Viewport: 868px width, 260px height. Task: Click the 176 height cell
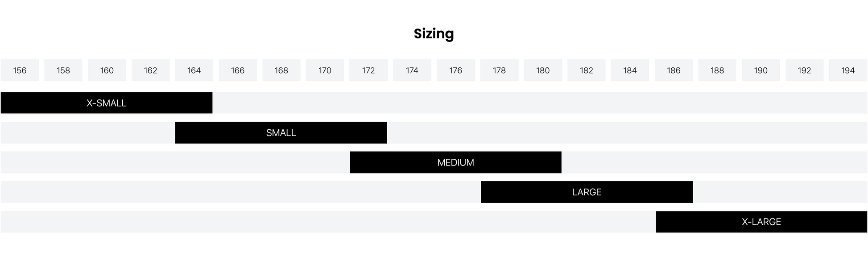tap(455, 70)
